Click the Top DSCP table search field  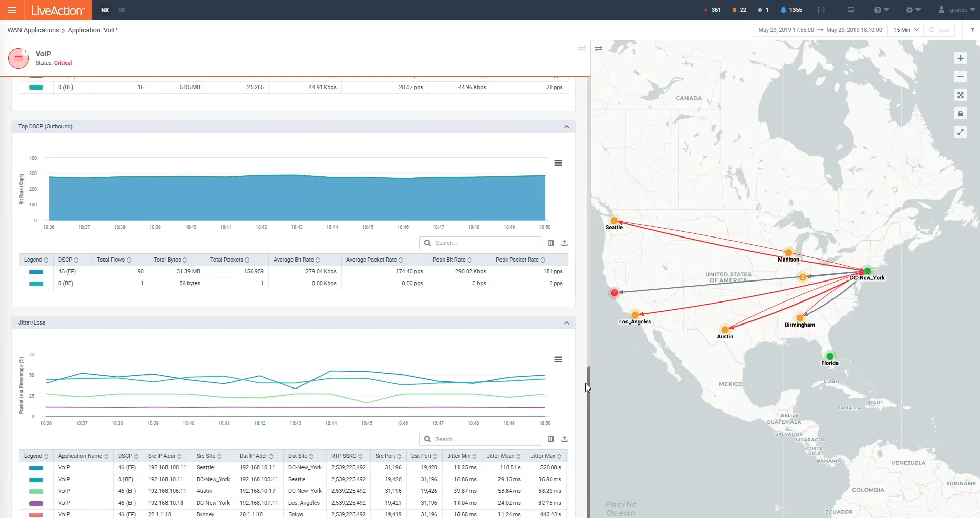pos(484,243)
